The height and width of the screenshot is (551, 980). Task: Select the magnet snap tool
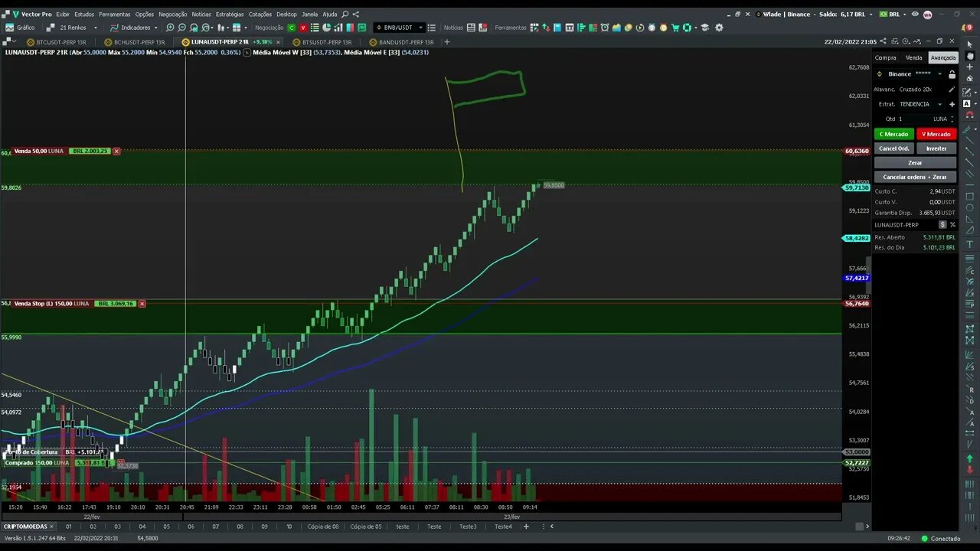click(x=969, y=115)
